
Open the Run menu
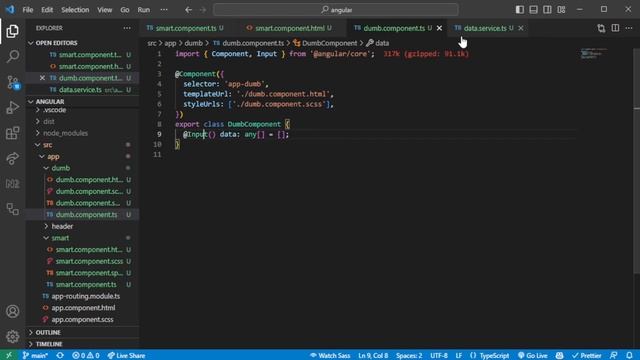click(x=144, y=10)
